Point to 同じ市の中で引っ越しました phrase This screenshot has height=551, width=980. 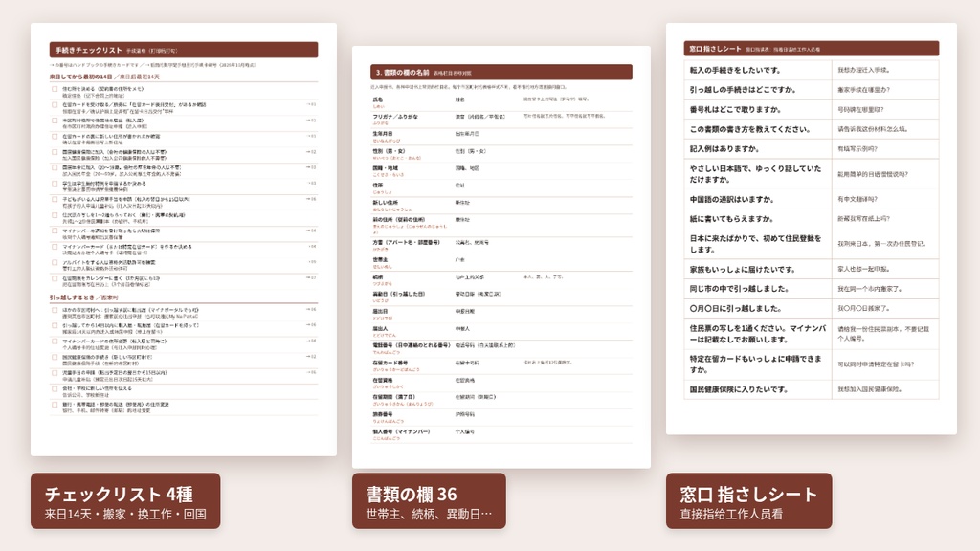click(739, 289)
